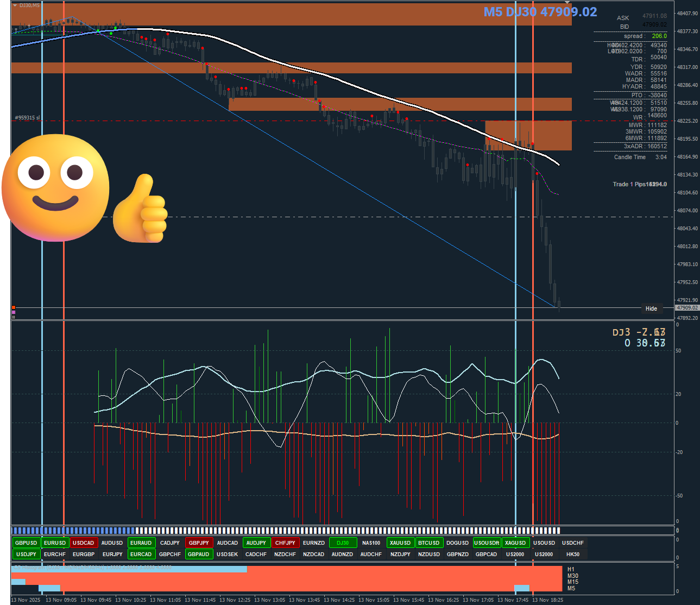Select the BTCUSD symbol button

coord(429,543)
